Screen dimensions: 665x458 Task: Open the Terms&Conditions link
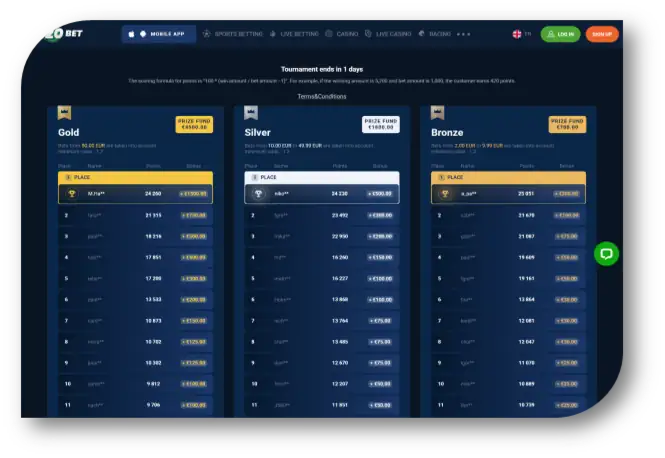coord(322,96)
